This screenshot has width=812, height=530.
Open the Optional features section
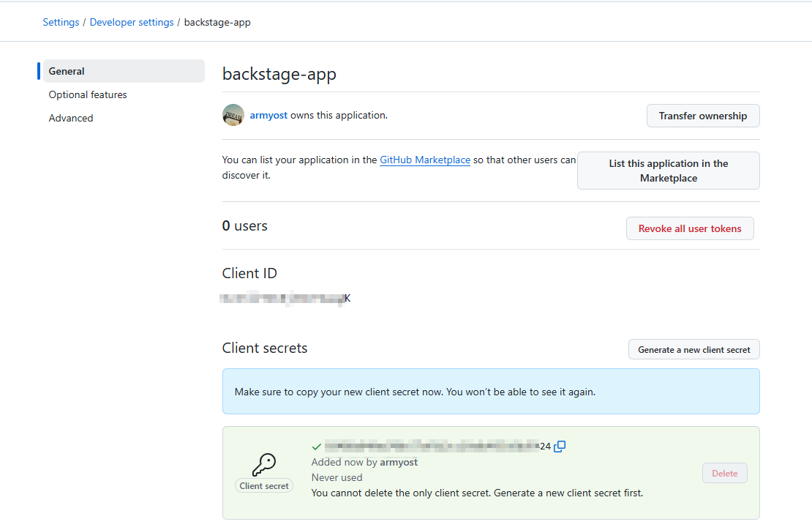(x=88, y=95)
